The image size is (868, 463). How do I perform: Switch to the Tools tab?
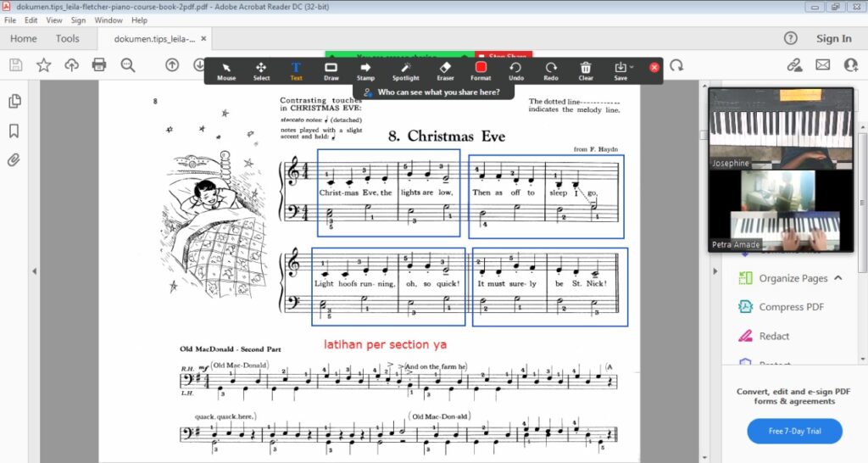click(68, 38)
